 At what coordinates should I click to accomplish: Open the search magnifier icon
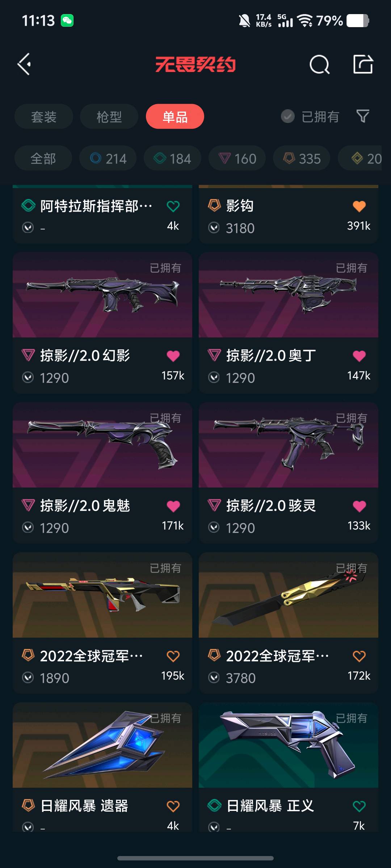click(319, 65)
